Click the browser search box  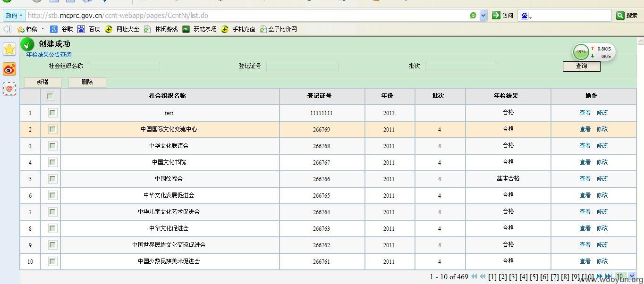pyautogui.click(x=570, y=16)
